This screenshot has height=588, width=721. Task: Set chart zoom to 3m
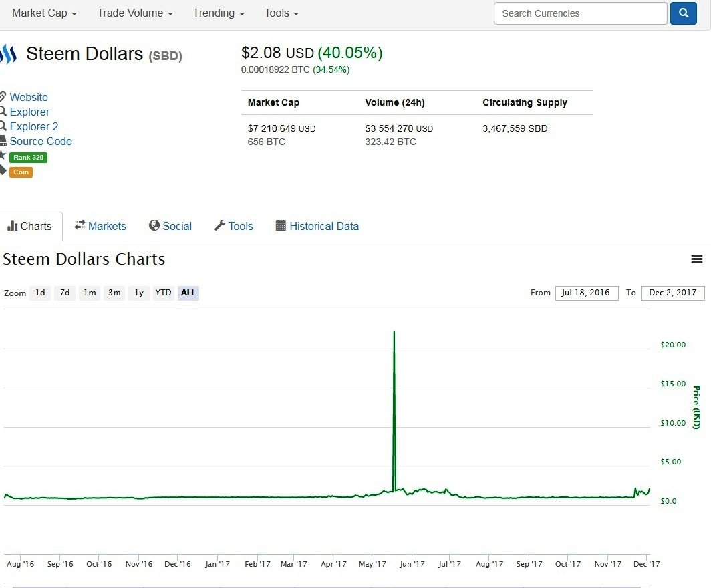point(114,293)
